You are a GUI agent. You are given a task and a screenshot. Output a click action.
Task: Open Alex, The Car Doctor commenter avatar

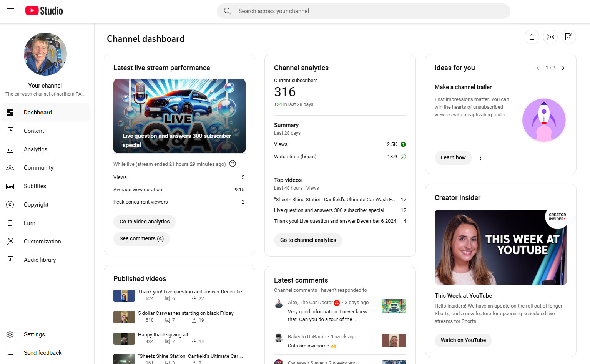[279, 304]
